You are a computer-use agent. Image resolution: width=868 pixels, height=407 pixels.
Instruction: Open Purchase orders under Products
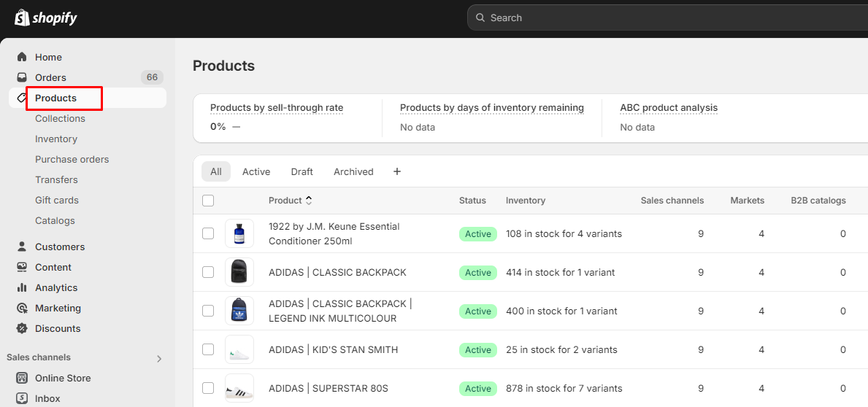[72, 159]
